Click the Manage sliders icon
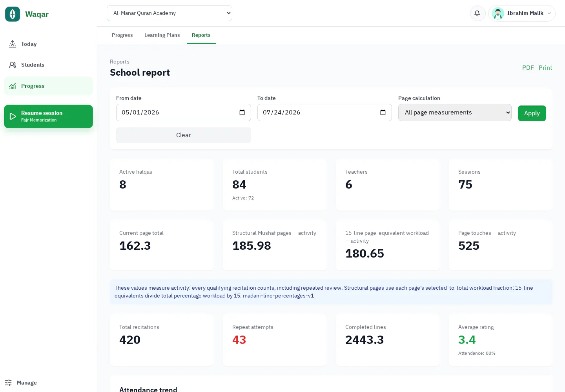The image size is (565, 392). click(x=8, y=383)
